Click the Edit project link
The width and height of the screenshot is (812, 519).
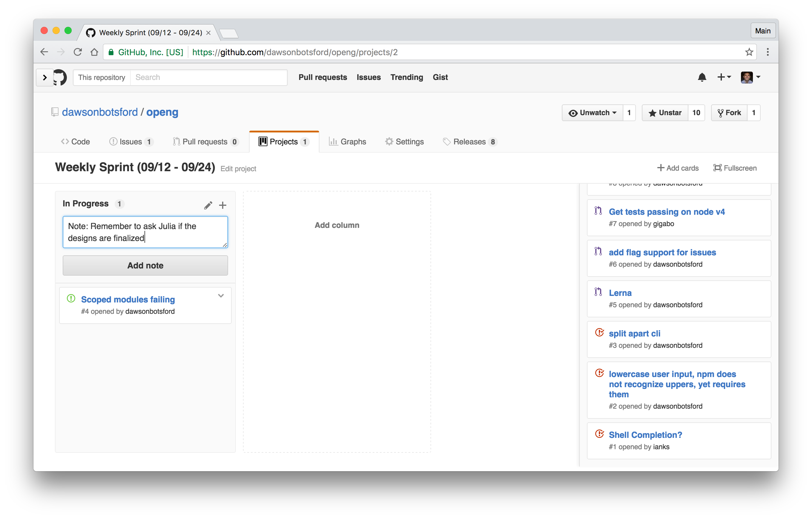239,169
